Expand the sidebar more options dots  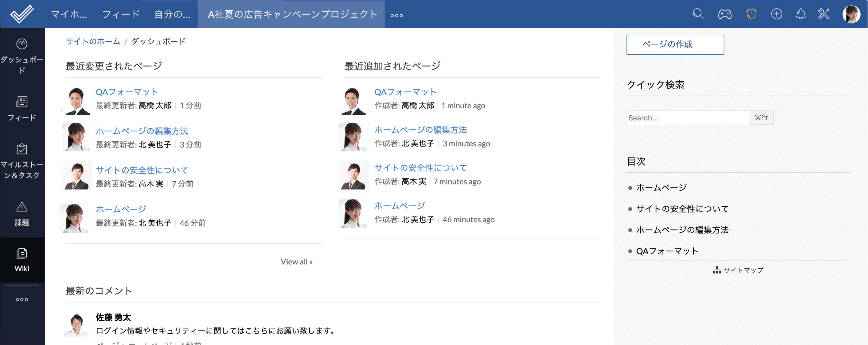pos(22,299)
